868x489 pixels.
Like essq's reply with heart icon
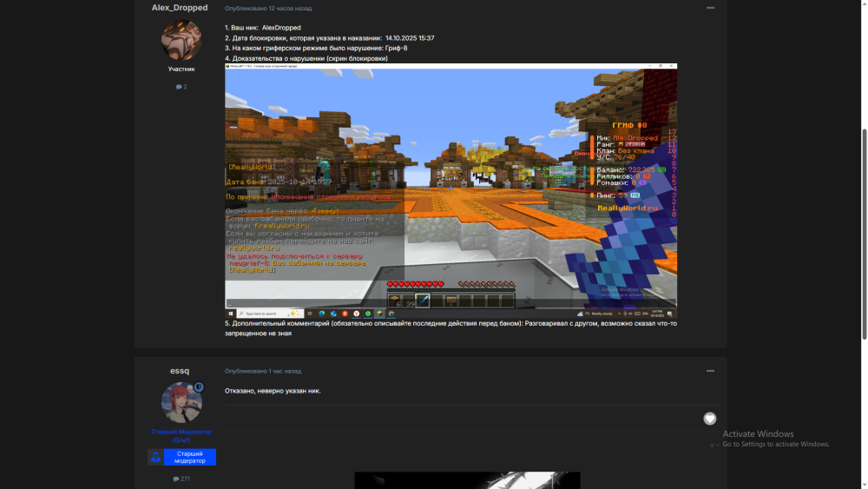point(710,419)
